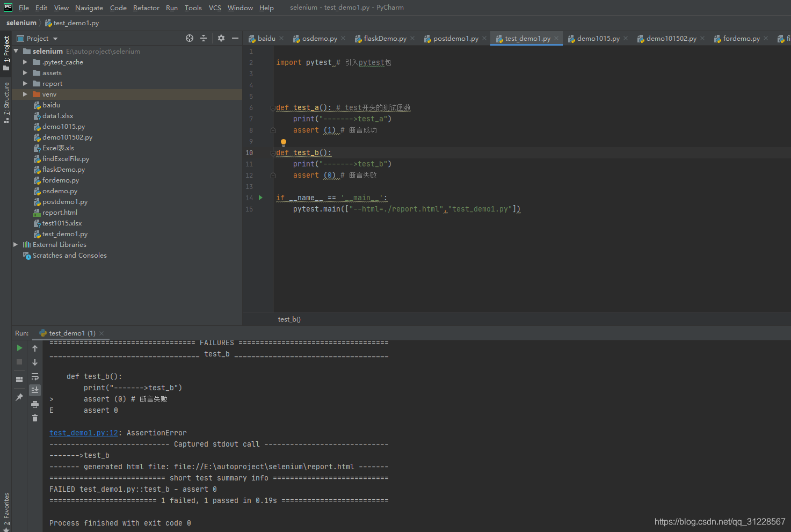Expand the External Libraries node
This screenshot has width=791, height=532.
coord(16,244)
